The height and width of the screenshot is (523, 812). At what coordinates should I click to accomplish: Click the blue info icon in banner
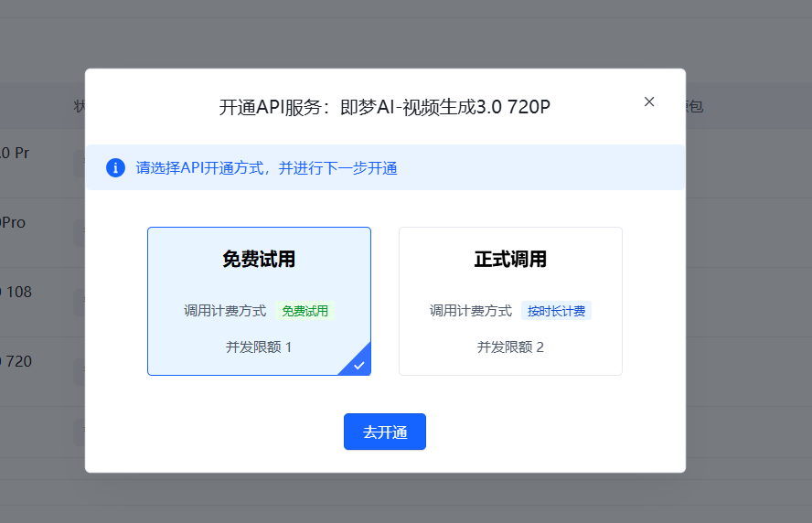[x=115, y=167]
